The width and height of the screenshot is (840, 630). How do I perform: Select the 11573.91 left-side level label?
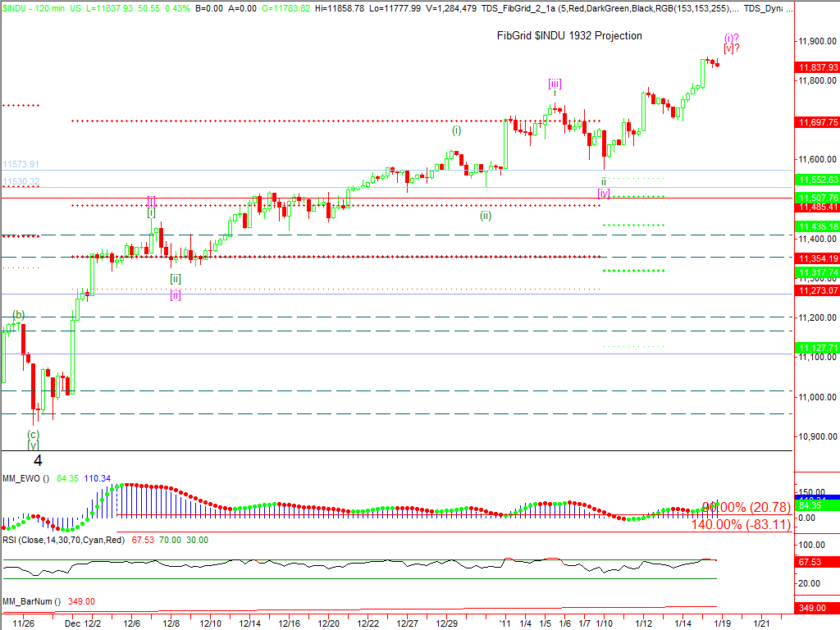pos(21,164)
